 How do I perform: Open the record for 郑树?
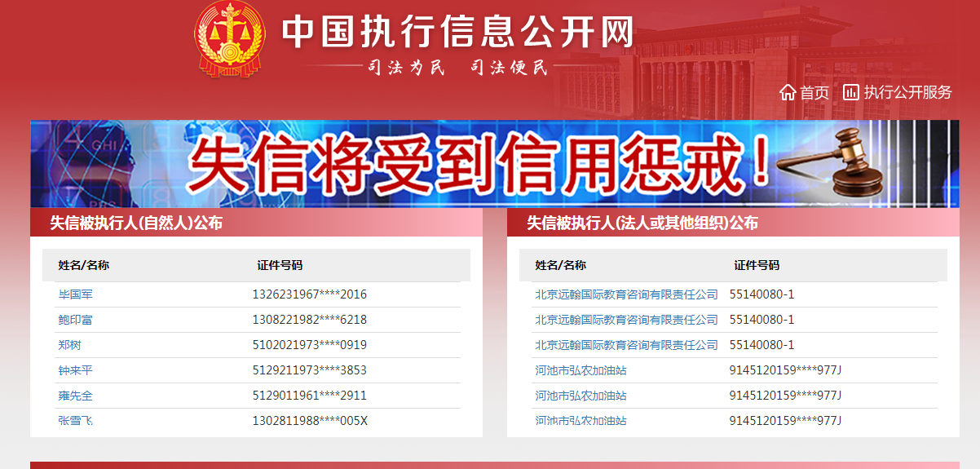click(x=70, y=345)
